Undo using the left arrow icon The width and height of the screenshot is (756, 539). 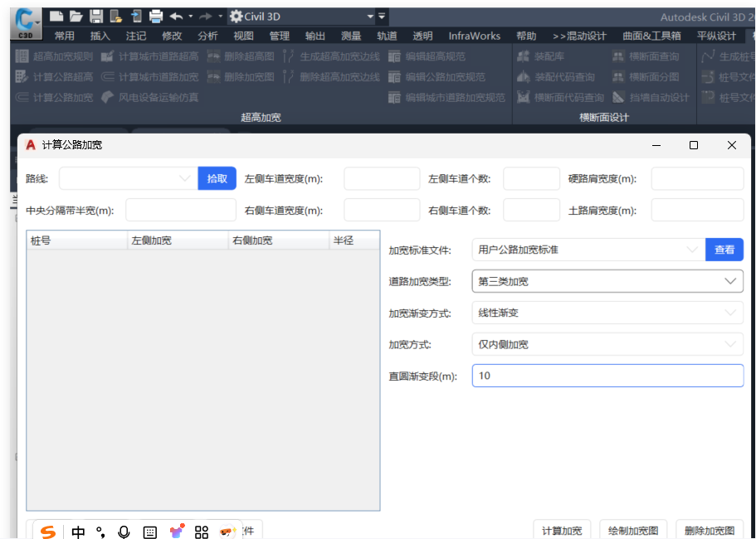click(x=176, y=17)
